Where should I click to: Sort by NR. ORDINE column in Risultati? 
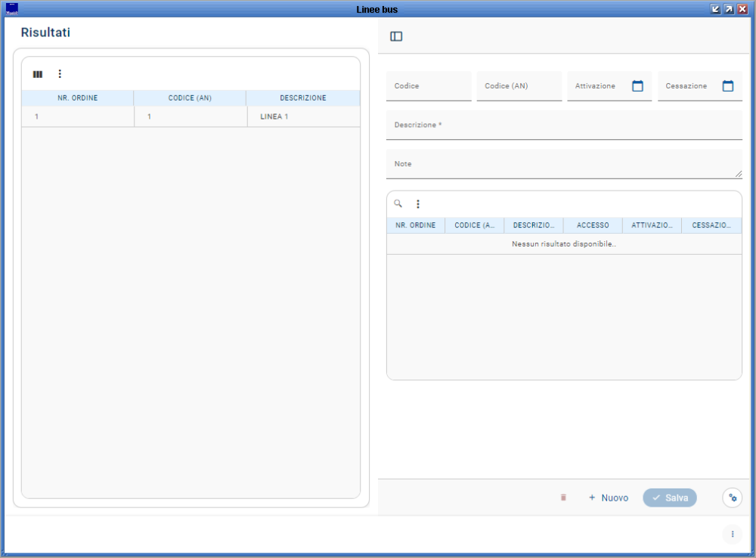[77, 98]
